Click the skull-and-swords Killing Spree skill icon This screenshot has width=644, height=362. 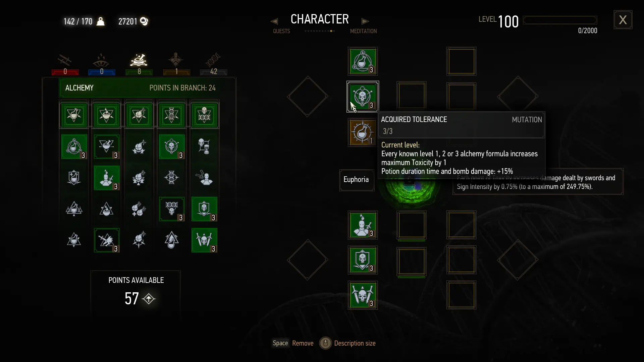[204, 240]
